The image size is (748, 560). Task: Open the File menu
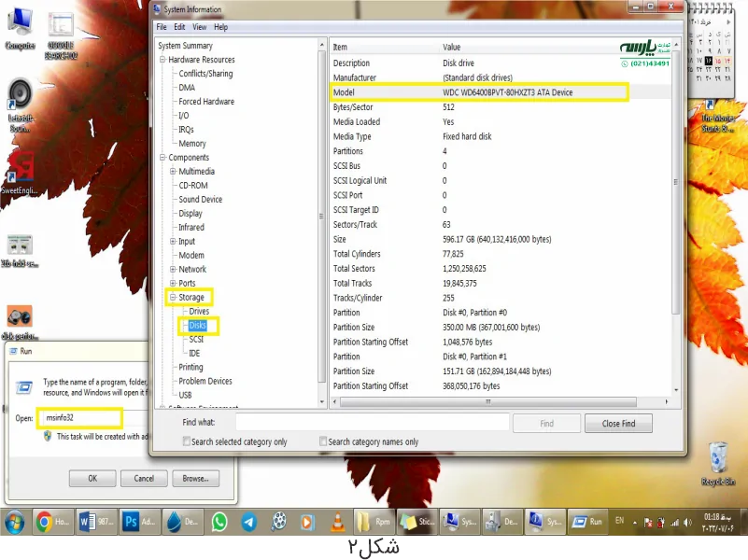point(162,27)
